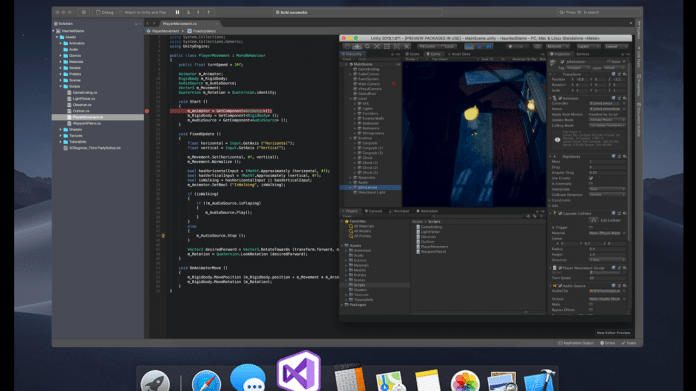Click the Attach to Unity and Play target
This screenshot has width=696, height=391.
click(x=143, y=12)
